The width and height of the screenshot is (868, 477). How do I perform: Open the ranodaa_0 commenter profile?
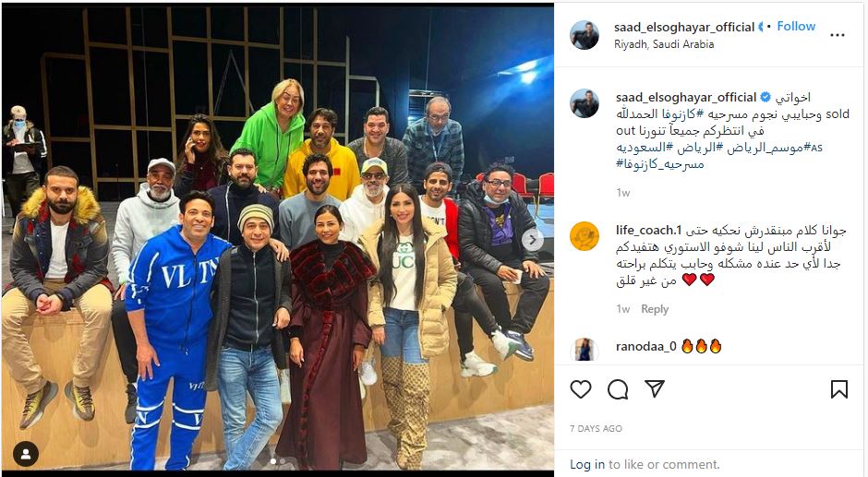point(646,346)
